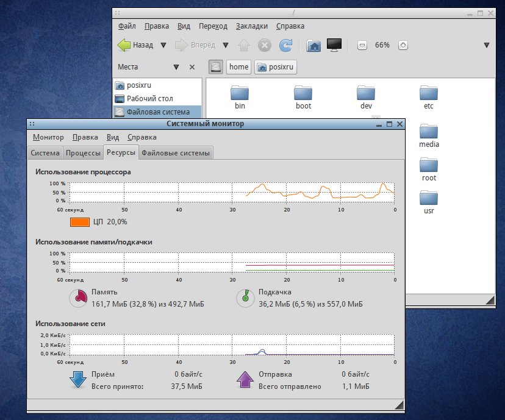The height and width of the screenshot is (420, 505).
Task: Click the Подкачка swap pie icon
Action: point(245,297)
